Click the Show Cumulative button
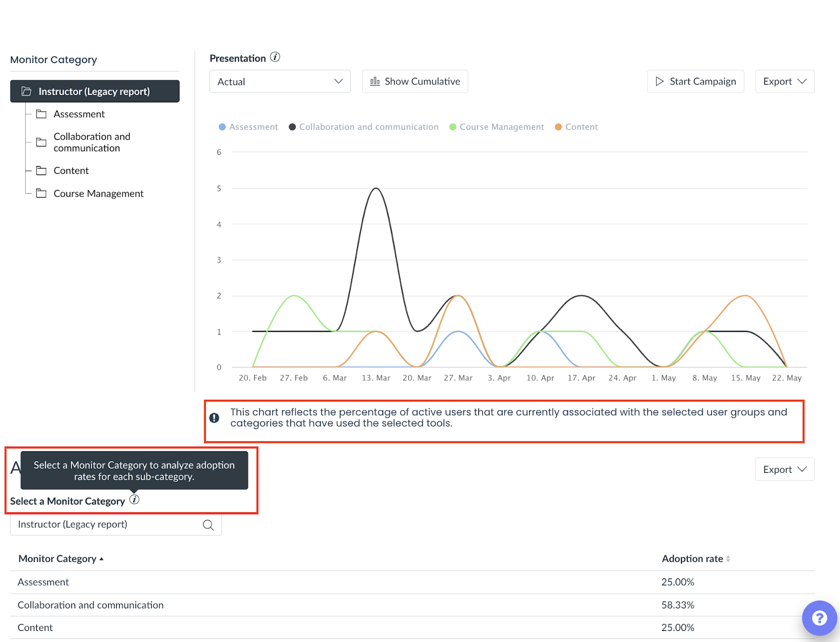The width and height of the screenshot is (840, 642). [x=415, y=81]
